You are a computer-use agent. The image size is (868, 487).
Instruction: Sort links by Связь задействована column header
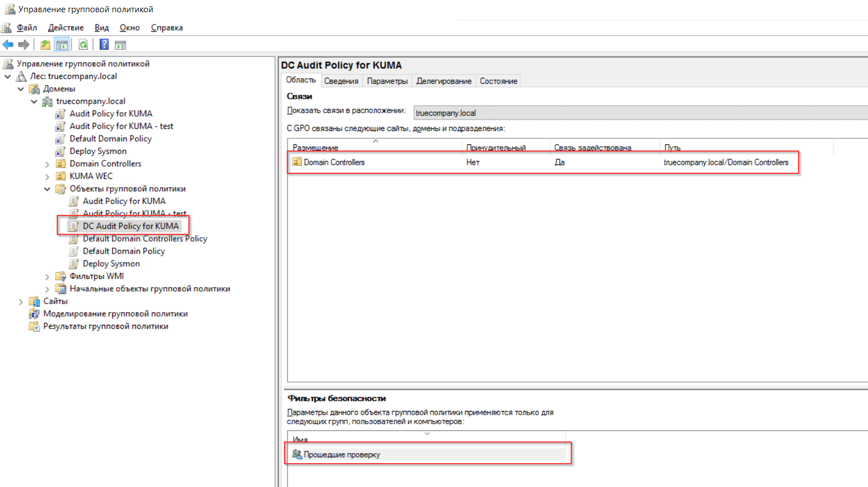click(604, 147)
